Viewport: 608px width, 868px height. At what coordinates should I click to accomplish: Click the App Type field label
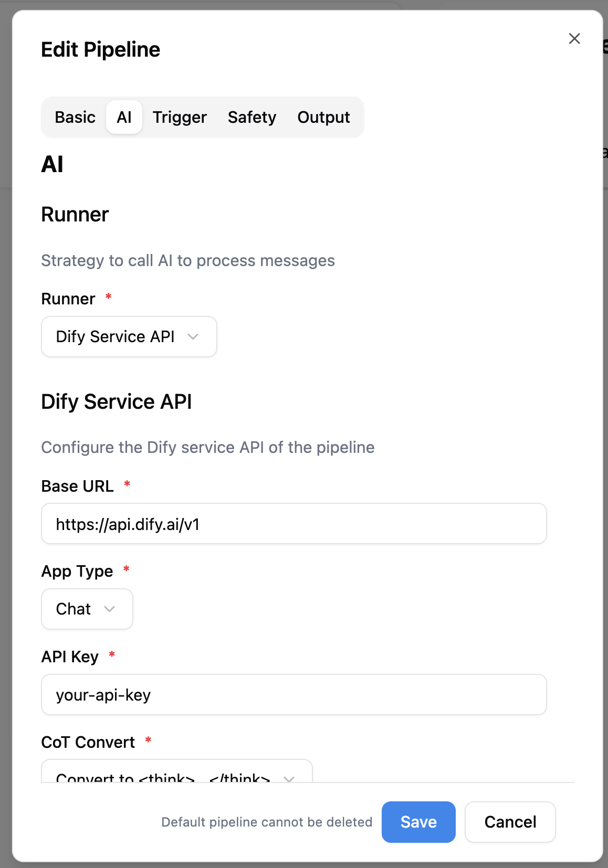[x=77, y=571]
